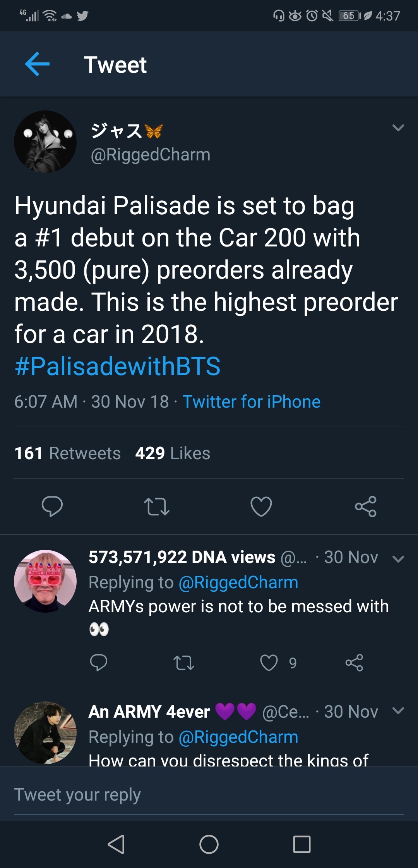
Task: Reply to the 'ARMYs power' comment
Action: point(98,663)
